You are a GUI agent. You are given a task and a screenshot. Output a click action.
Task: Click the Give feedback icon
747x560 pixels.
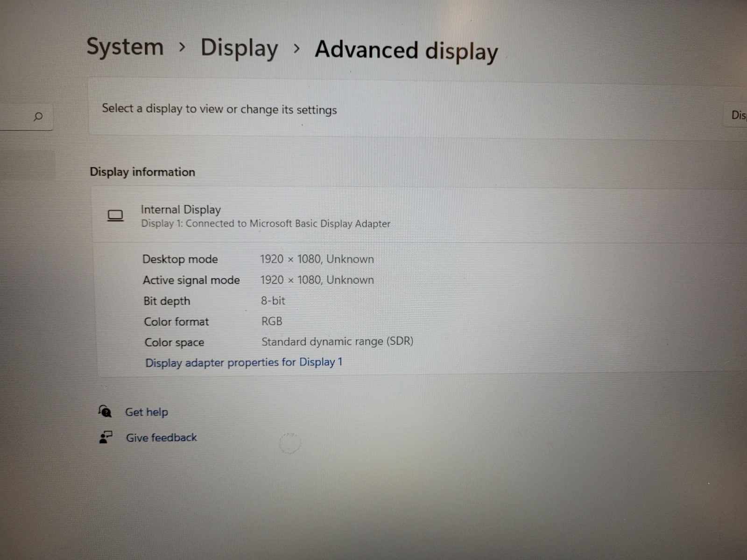pyautogui.click(x=106, y=437)
